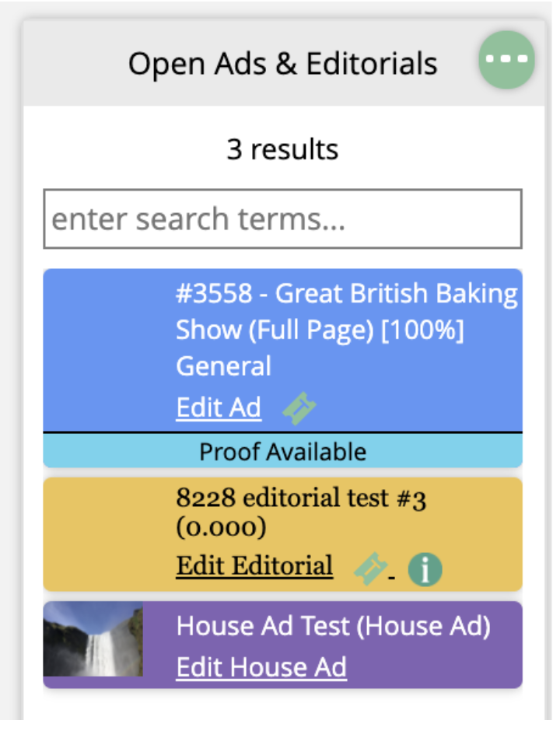Select the 8228 editorial test #3 title
This screenshot has height=731, width=560.
301,498
